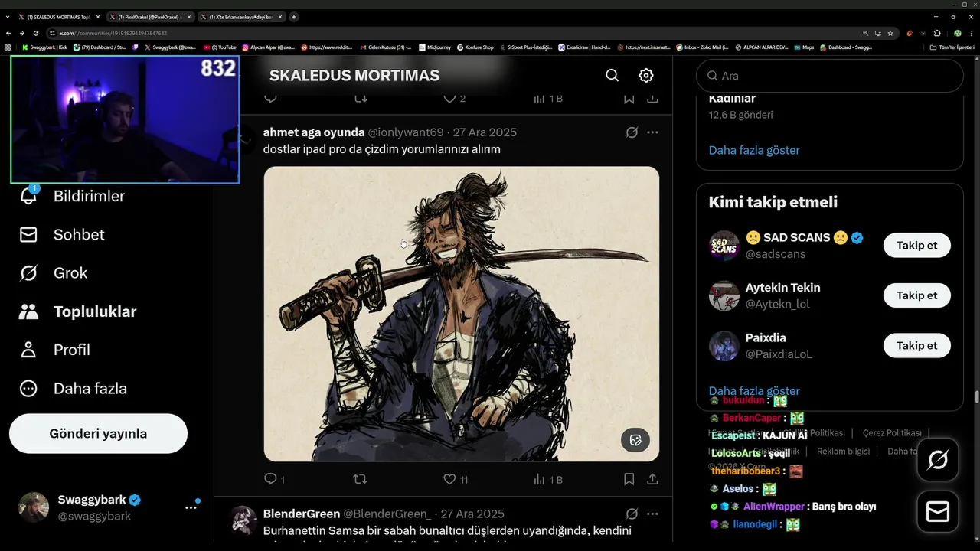Screen dimensions: 980x551
Task: Open community settings gear
Action: (646, 75)
